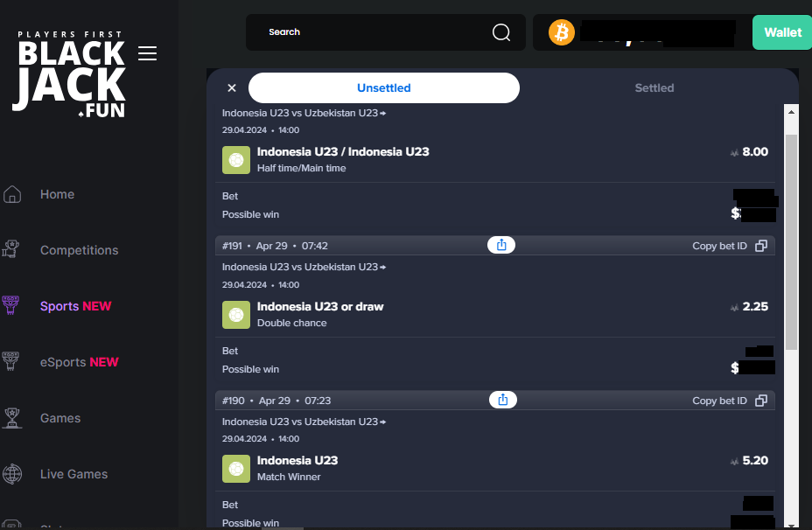Switch to the Unsettled tab
This screenshot has width=812, height=530.
pos(384,88)
